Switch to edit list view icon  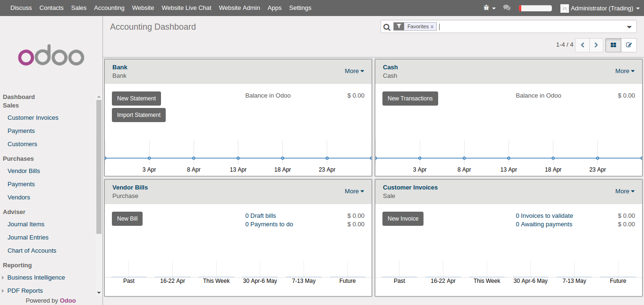[629, 45]
